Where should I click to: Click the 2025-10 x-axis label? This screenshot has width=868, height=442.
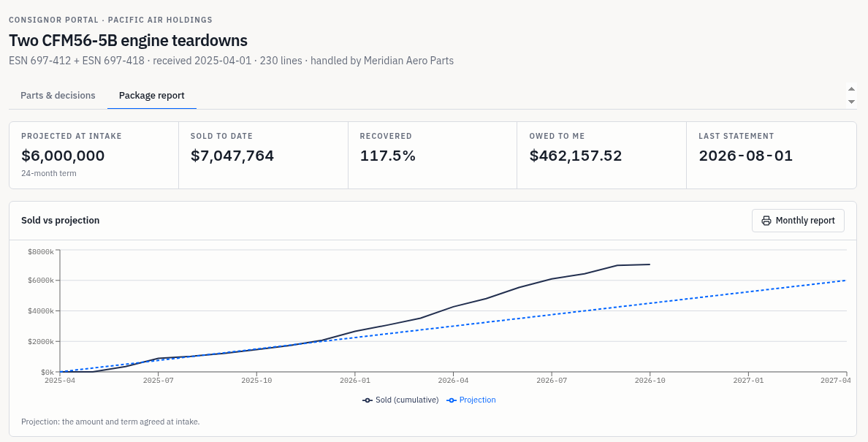coord(257,381)
